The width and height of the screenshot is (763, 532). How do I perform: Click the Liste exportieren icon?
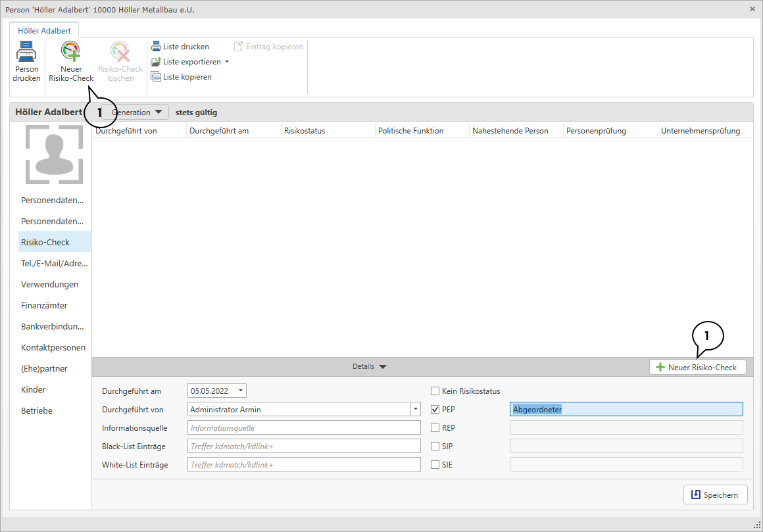[156, 62]
